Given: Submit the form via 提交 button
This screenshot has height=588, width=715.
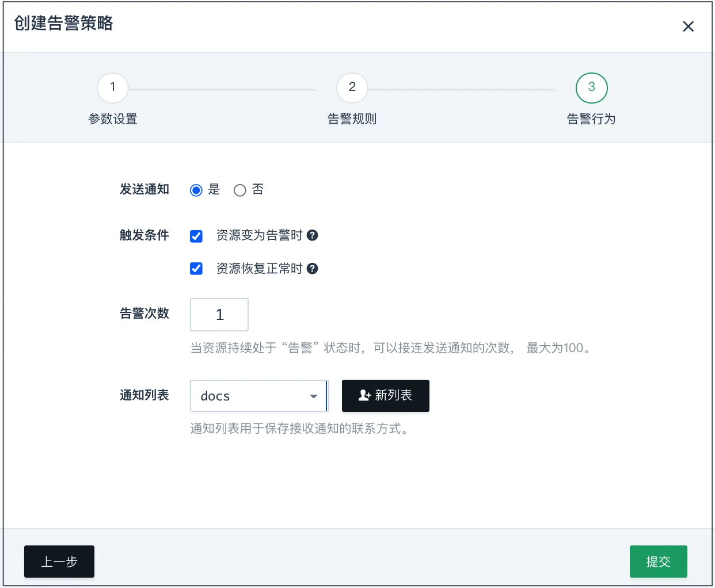Looking at the screenshot, I should click(658, 562).
